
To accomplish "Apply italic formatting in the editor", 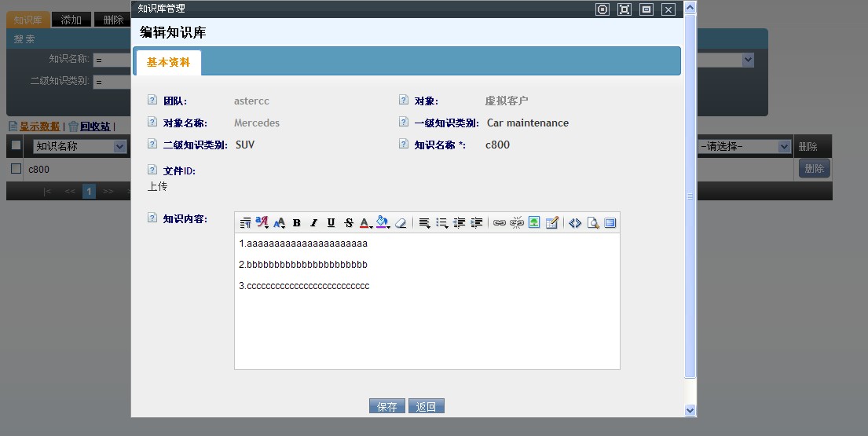I will [x=313, y=223].
